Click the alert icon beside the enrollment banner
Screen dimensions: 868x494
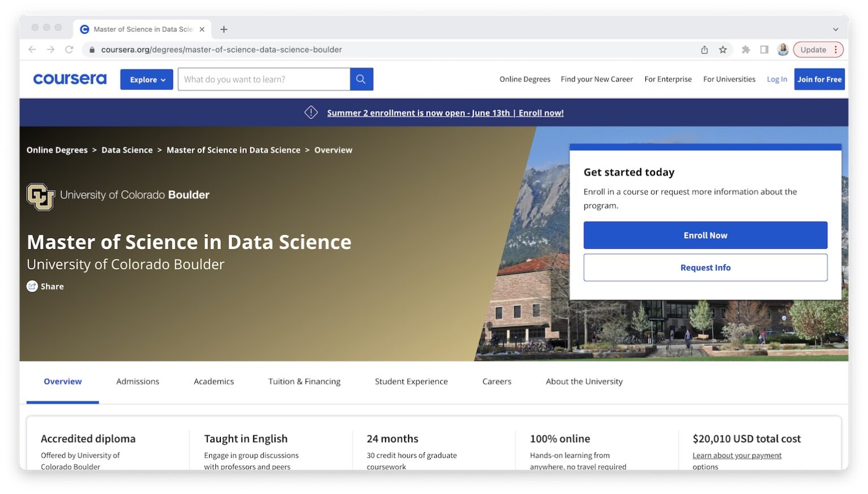(311, 112)
